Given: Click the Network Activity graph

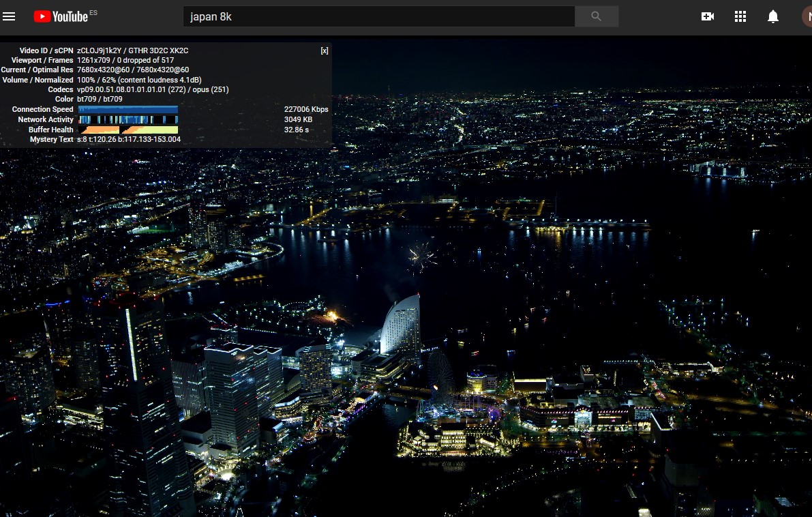Looking at the screenshot, I should coord(128,119).
